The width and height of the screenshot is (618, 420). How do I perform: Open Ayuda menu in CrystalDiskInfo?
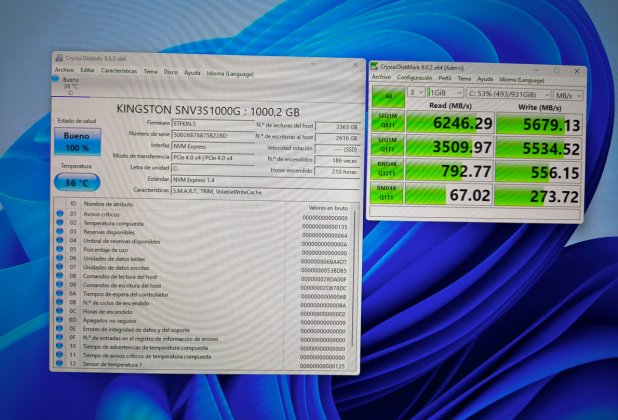point(192,73)
